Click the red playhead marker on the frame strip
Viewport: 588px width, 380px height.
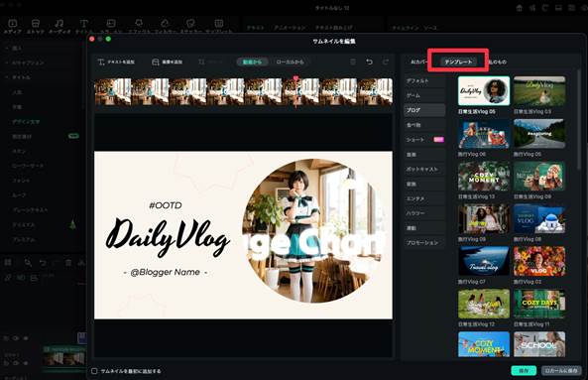[295, 78]
